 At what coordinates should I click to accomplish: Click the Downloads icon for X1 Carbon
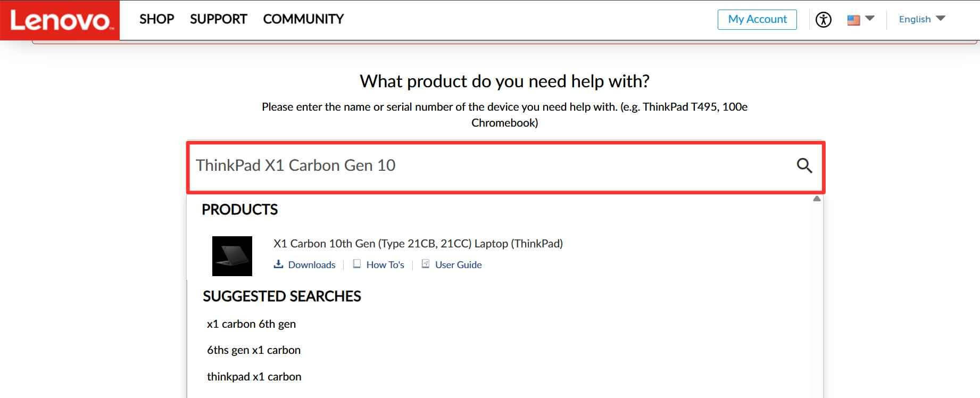tap(278, 263)
